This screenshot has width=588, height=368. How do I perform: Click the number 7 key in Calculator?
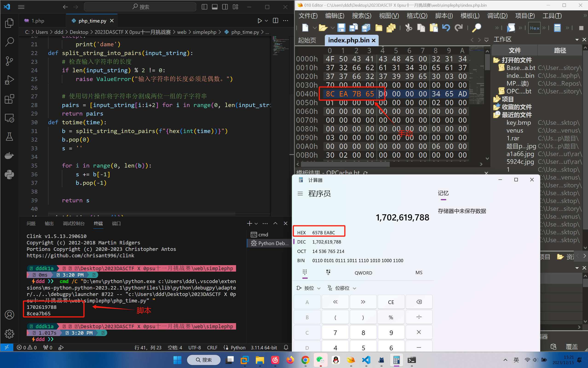(x=335, y=333)
